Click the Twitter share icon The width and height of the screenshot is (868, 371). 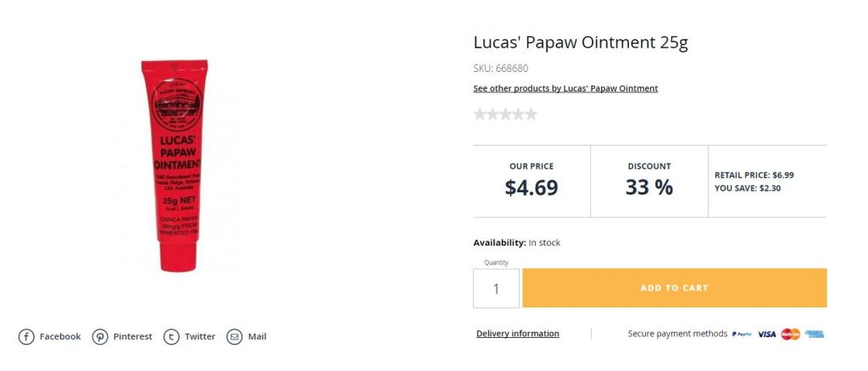[x=171, y=336]
